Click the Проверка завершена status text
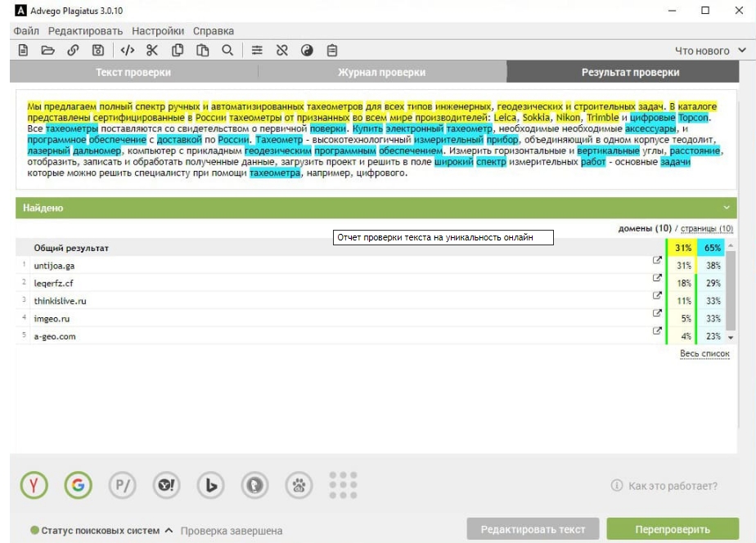 click(x=232, y=531)
